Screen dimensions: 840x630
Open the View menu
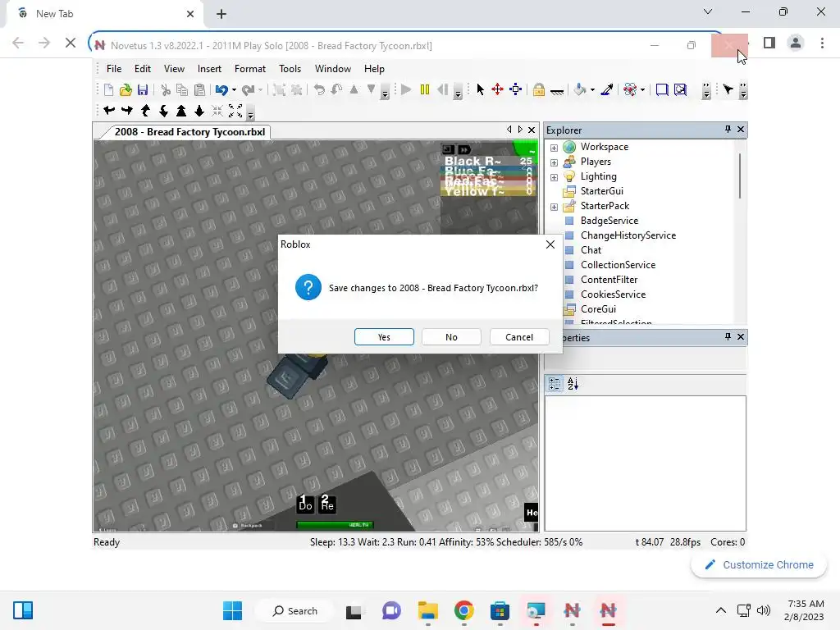point(174,69)
